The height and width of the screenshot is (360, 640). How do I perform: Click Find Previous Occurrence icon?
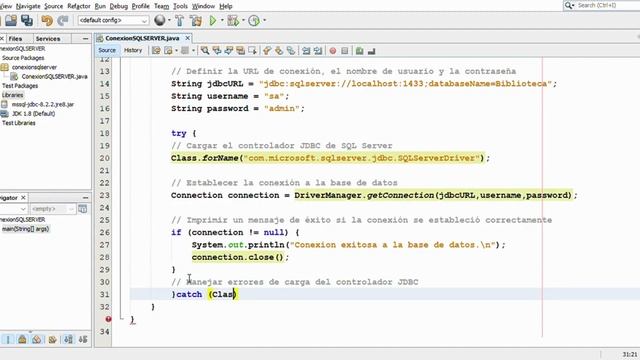click(x=217, y=51)
